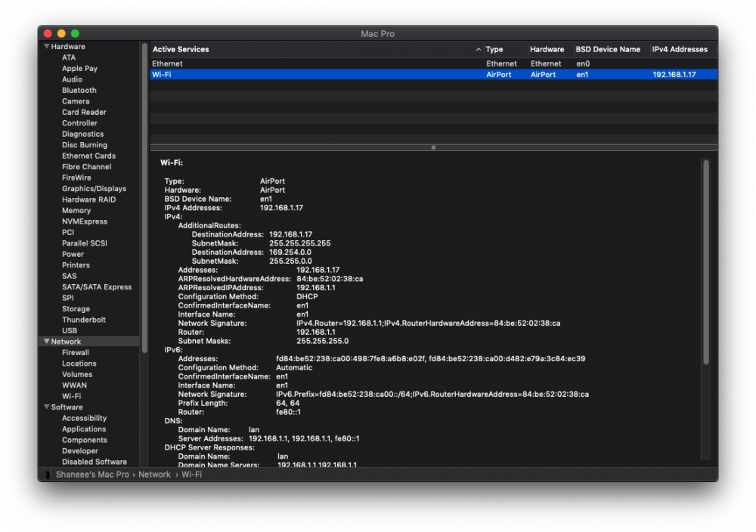
Task: Click the pane divider handle dot
Action: 433,147
